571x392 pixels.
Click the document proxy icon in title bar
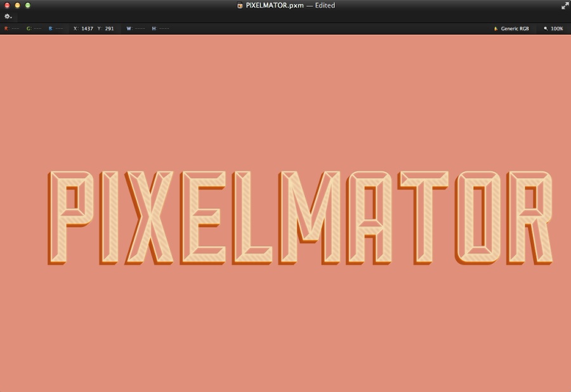(x=240, y=6)
